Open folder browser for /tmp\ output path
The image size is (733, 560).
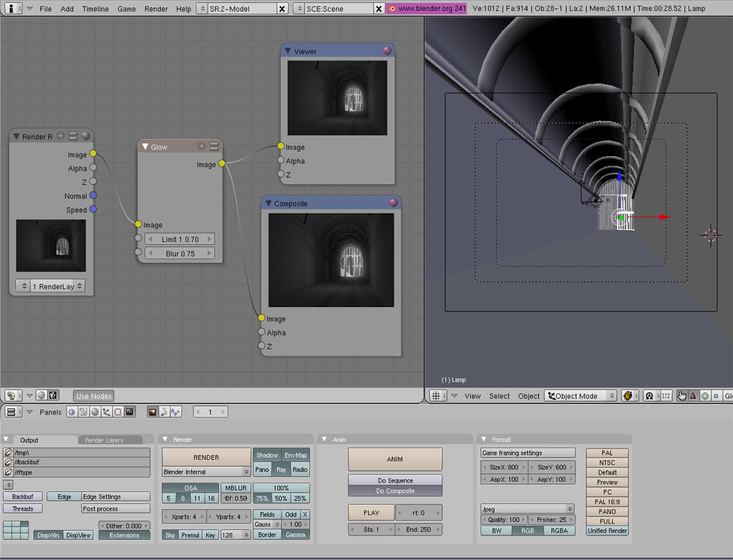9,453
